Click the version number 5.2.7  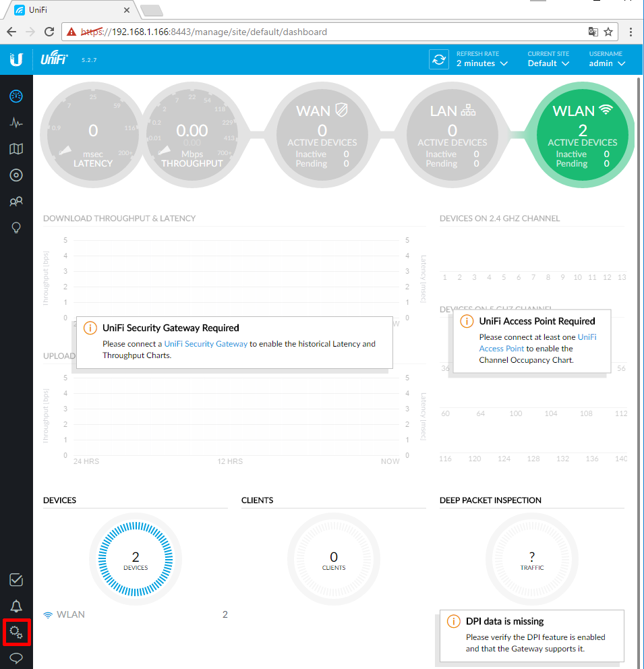89,60
